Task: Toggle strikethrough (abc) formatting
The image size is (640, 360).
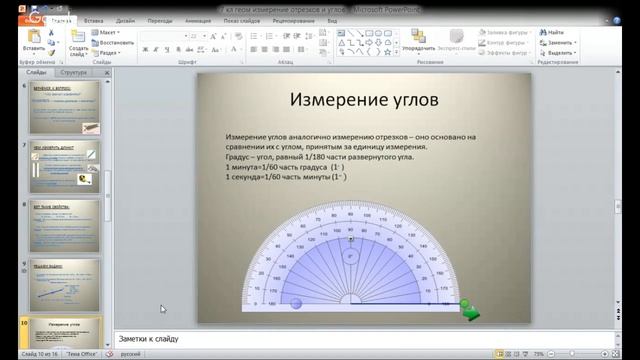Action: pos(189,49)
